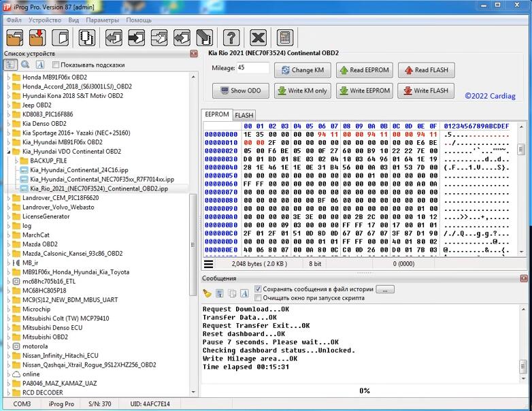Switch to the FLASH tab
This screenshot has width=532, height=411.
(244, 115)
